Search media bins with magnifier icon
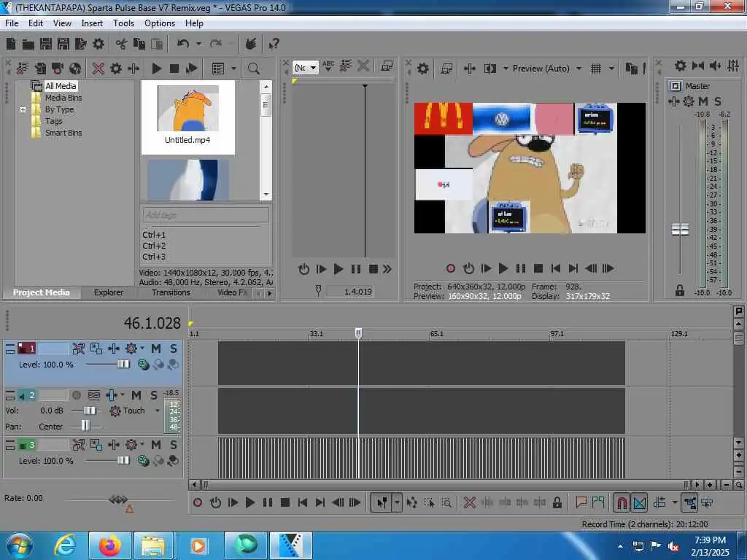747x560 pixels. 253,69
